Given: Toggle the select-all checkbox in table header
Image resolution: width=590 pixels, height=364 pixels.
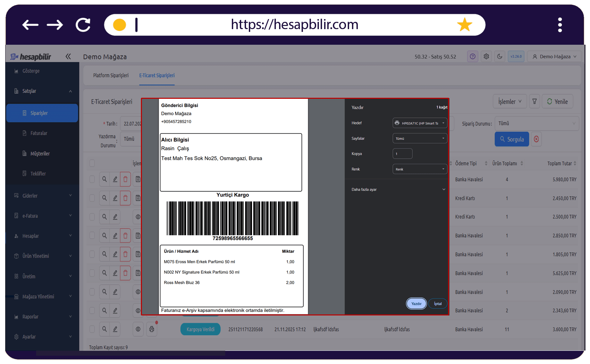Looking at the screenshot, I should [x=92, y=163].
